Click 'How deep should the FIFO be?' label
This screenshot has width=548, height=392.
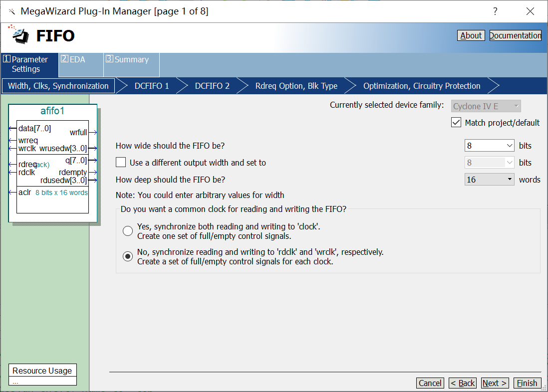[x=170, y=180]
